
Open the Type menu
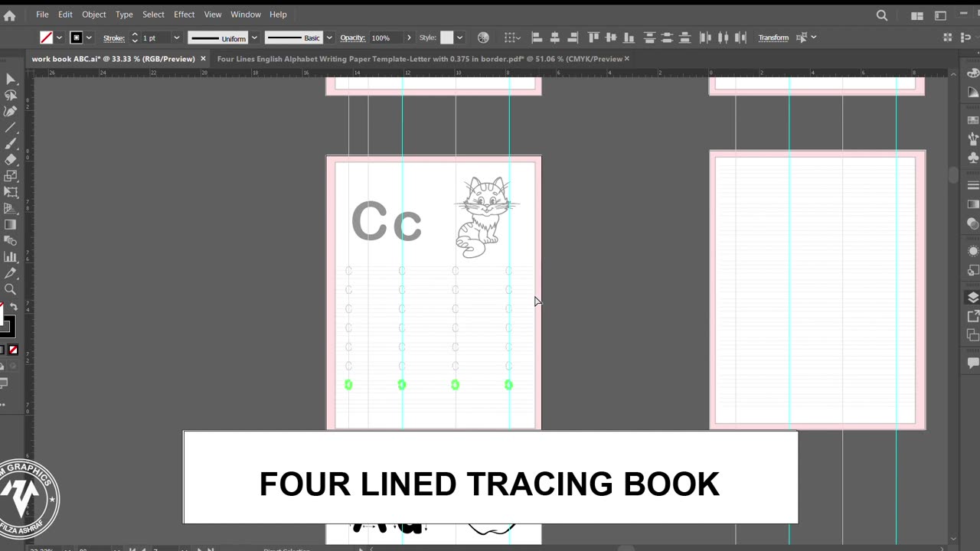[124, 15]
